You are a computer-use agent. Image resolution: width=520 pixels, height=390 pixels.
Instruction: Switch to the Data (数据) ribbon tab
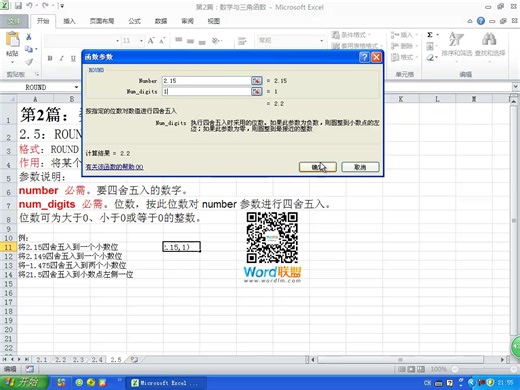[161, 21]
